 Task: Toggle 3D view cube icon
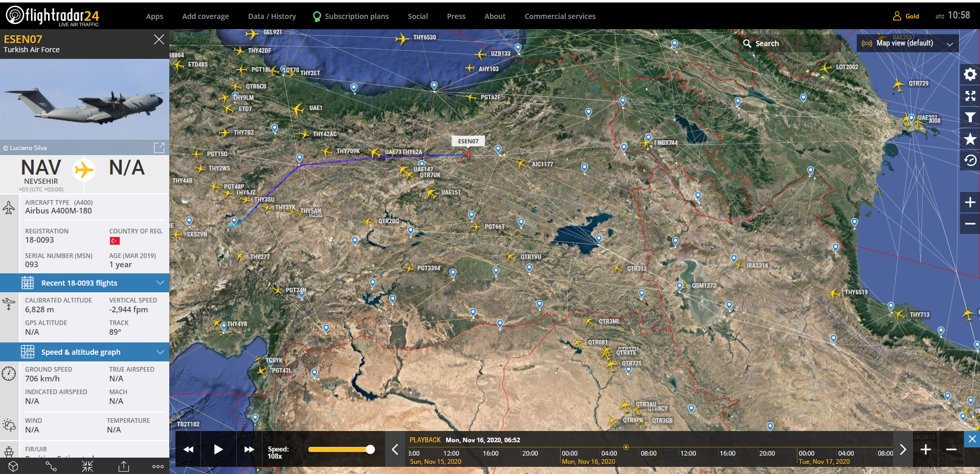[x=14, y=466]
